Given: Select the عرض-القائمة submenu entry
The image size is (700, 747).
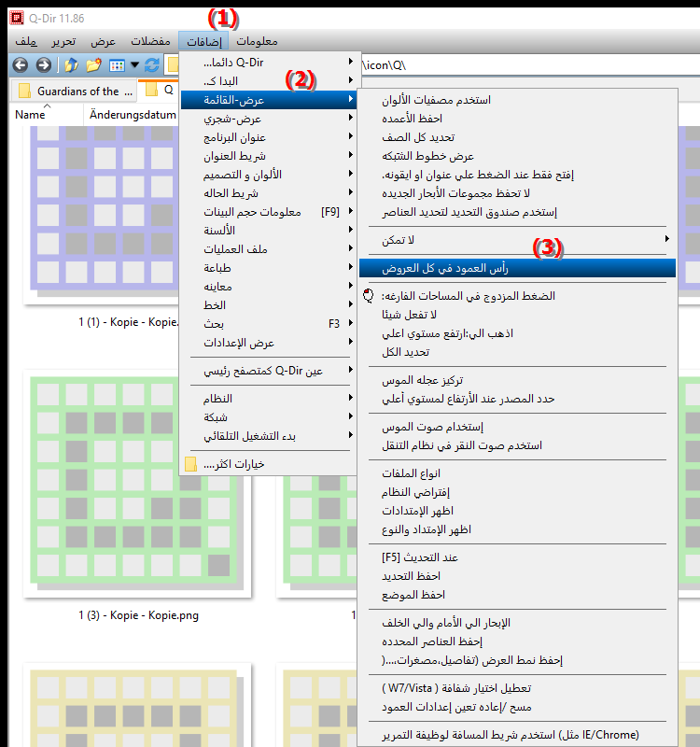Looking at the screenshot, I should click(x=269, y=100).
